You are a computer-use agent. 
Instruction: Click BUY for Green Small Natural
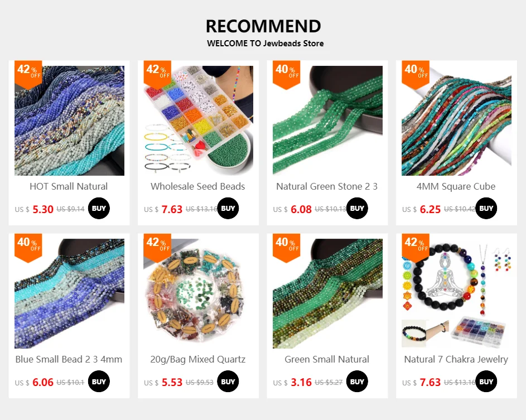(x=357, y=382)
